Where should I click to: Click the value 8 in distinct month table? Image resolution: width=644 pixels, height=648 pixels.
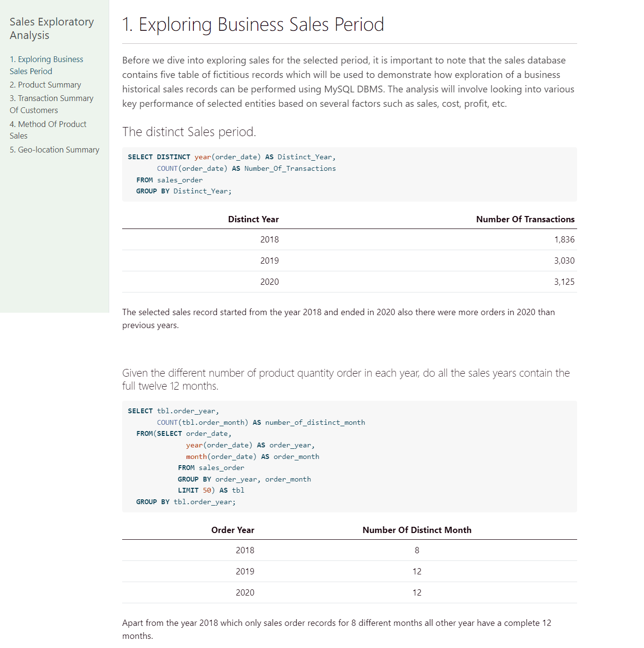coord(417,550)
